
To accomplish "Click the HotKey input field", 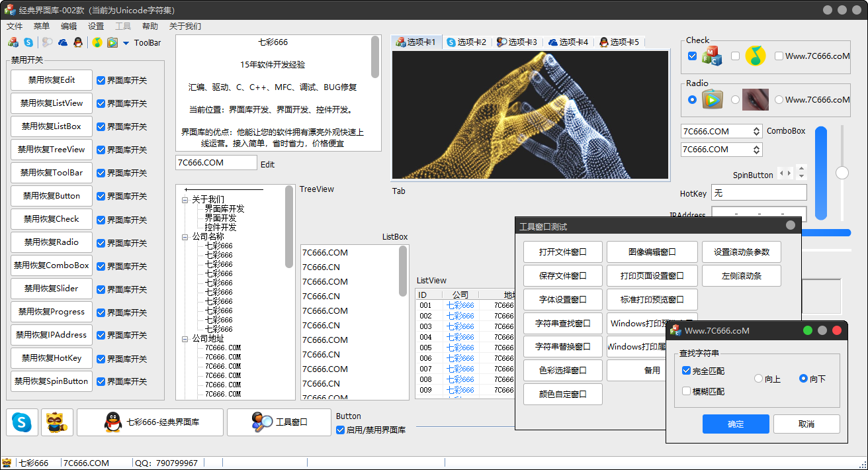I will (759, 193).
